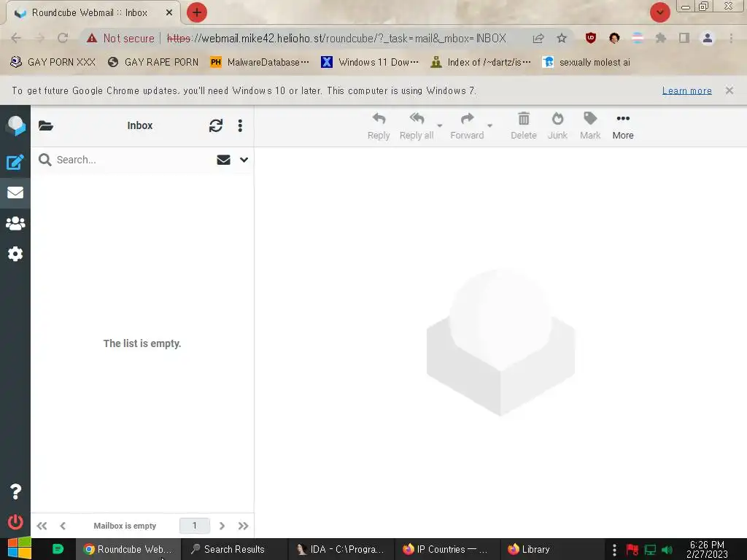Click the search magnifier icon
The image size is (747, 560).
pyautogui.click(x=44, y=160)
